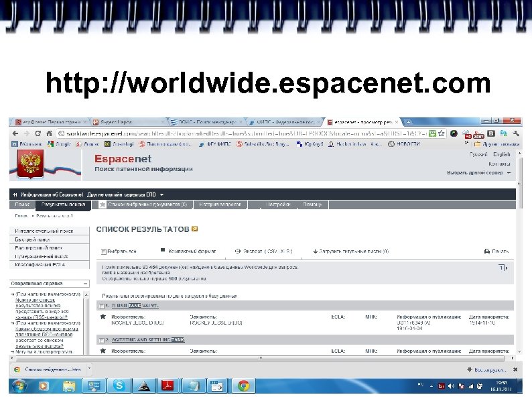Viewport: 532px width, 399px height.
Task: Click the download title pages arrow icon
Action: click(315, 251)
